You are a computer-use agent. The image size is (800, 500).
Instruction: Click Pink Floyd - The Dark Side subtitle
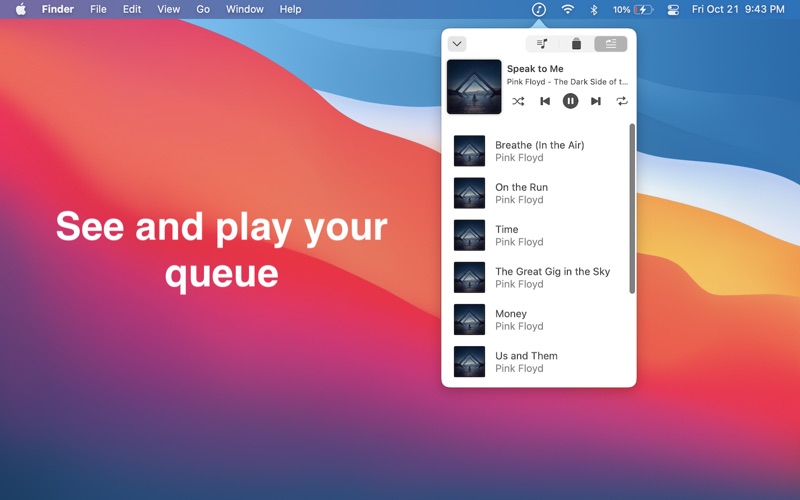pyautogui.click(x=567, y=82)
